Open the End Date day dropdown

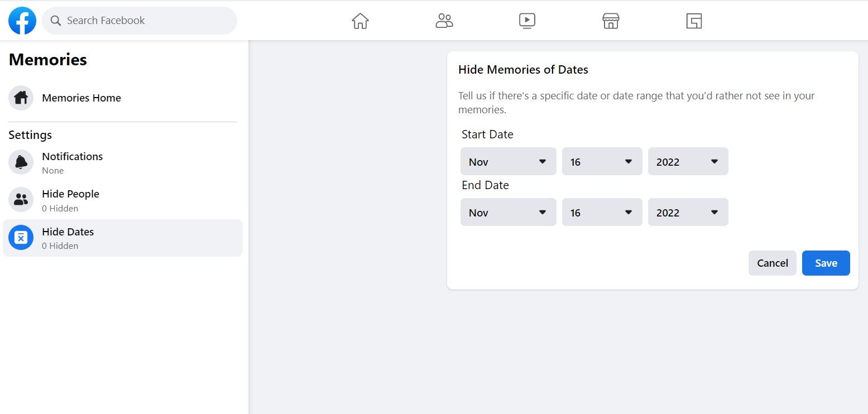point(602,213)
